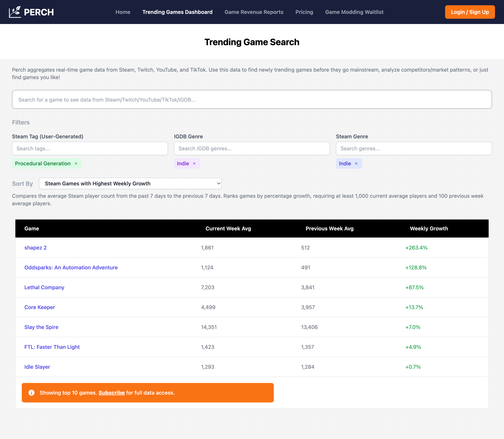Screen dimensions: 504x439
Task: Click the PERCH brand name
Action: (39, 12)
